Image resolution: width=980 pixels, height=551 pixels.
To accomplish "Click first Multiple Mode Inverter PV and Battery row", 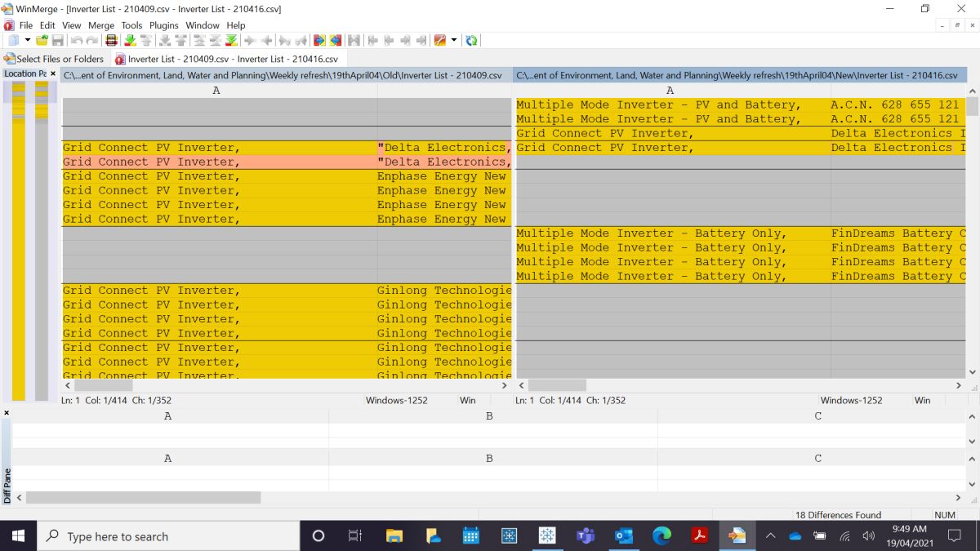I will pyautogui.click(x=740, y=104).
